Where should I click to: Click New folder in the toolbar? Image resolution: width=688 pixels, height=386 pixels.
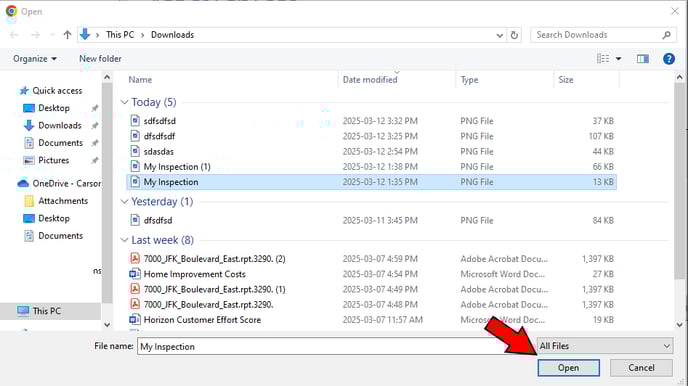pyautogui.click(x=100, y=58)
